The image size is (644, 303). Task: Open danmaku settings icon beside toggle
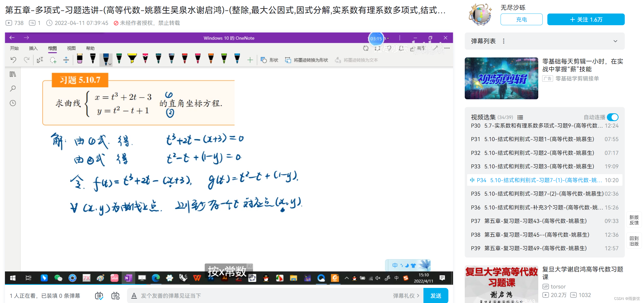(x=115, y=296)
